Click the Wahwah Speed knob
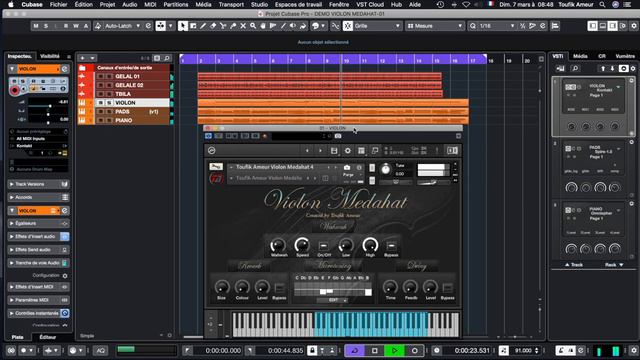The image size is (640, 360). [x=302, y=245]
